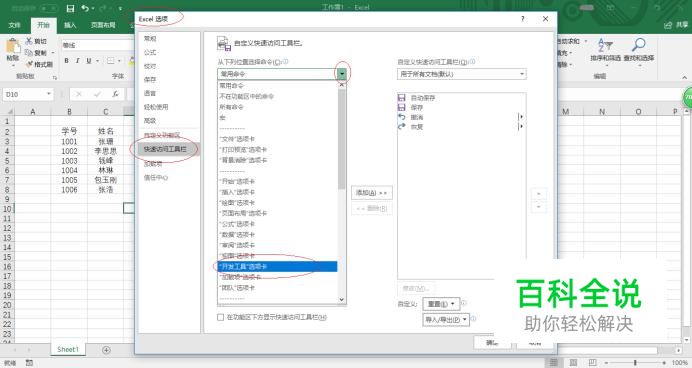692x368 pixels.
Task: Click the Undo arrow in Excel quick access toolbar
Action: click(x=85, y=8)
